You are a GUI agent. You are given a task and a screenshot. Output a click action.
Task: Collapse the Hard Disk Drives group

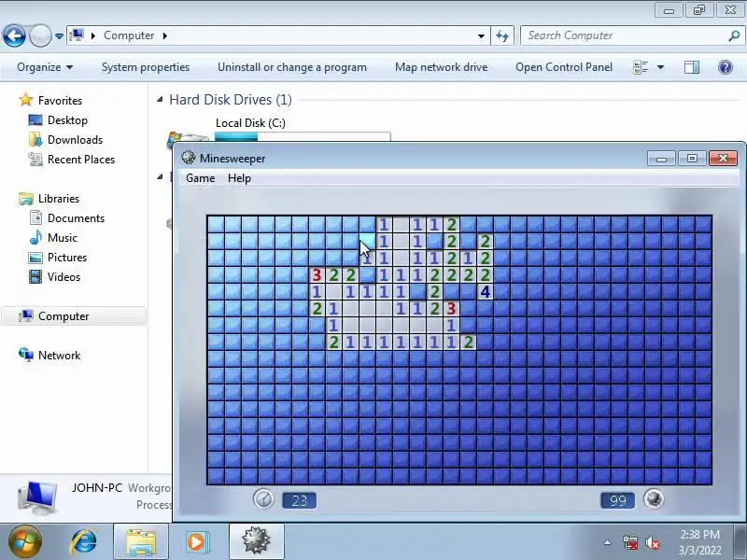tap(160, 100)
